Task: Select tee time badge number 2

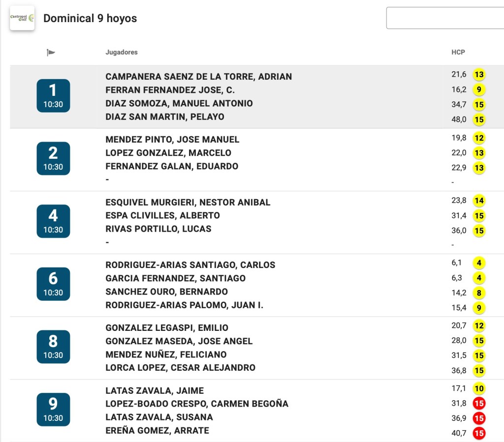Action: click(x=53, y=159)
